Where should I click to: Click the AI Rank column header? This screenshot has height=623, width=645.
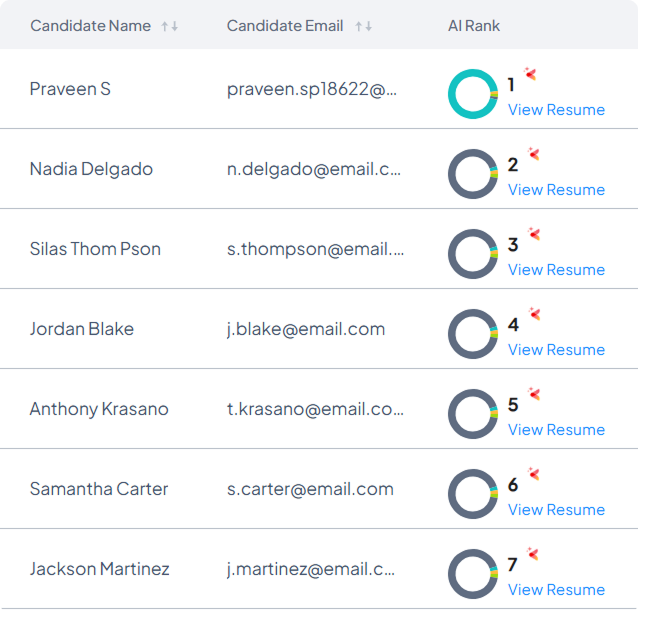coord(474,26)
